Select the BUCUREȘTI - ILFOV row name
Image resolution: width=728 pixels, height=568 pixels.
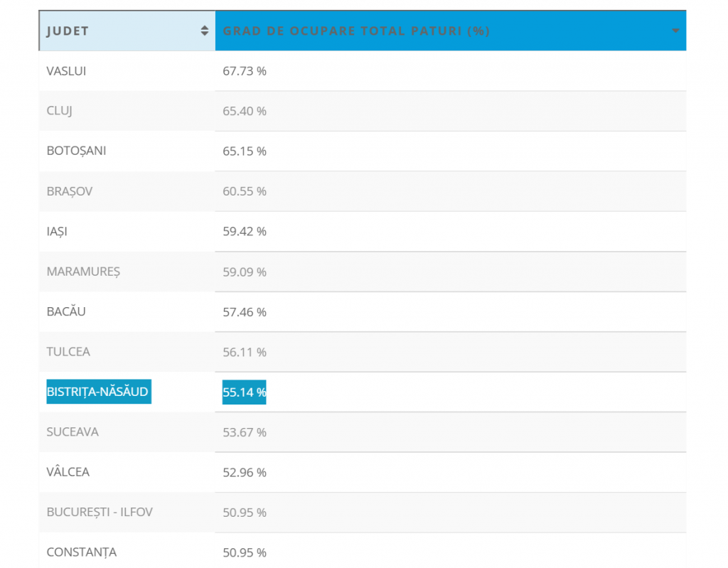click(100, 512)
